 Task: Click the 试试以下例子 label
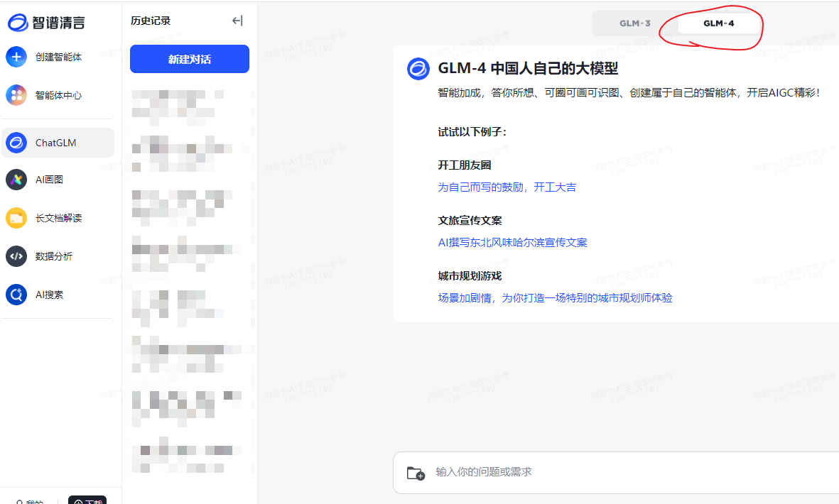(472, 132)
